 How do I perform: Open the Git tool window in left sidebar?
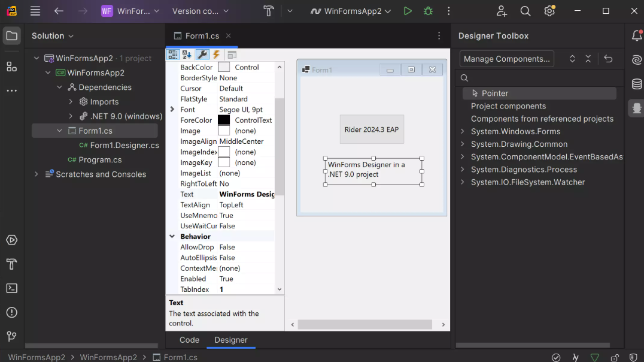(x=11, y=336)
